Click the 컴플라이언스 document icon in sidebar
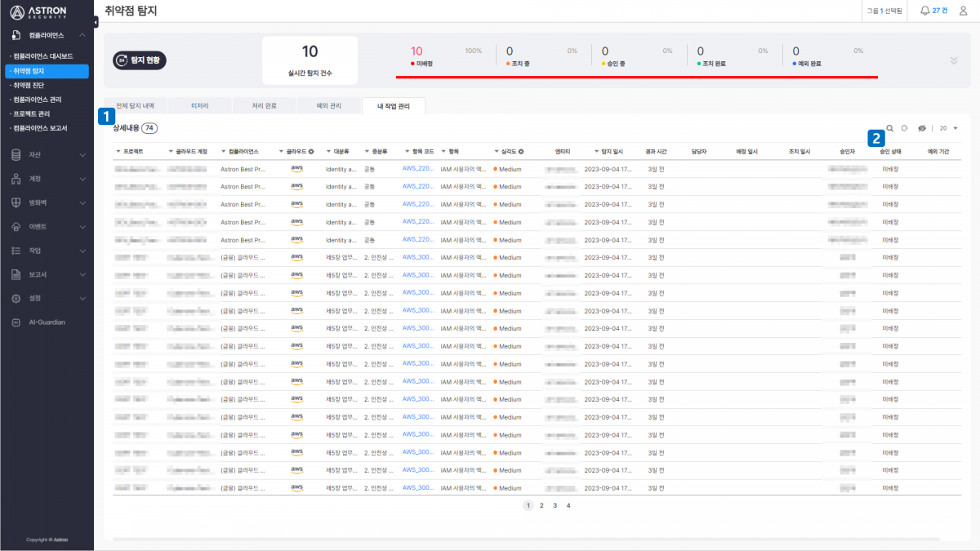980x551 pixels. (x=16, y=35)
